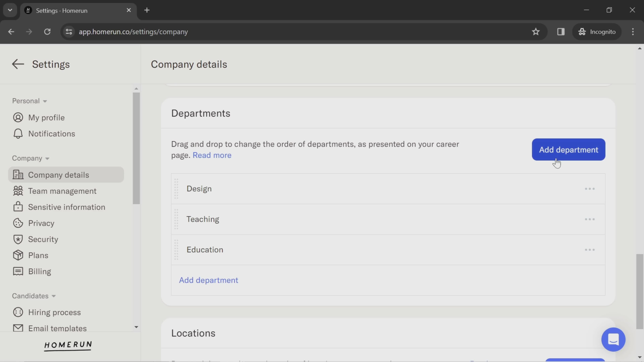This screenshot has height=362, width=644.
Task: Click the Notifications bell icon
Action: point(18,134)
